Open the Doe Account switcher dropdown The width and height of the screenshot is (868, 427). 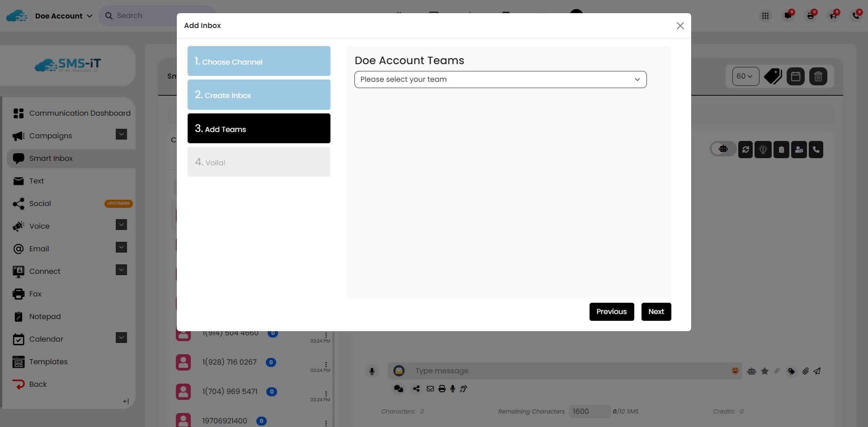(64, 16)
